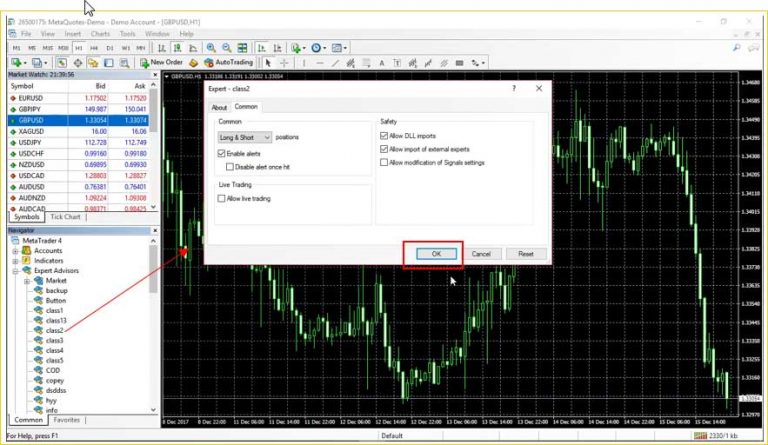Draw a trendline tool
The width and height of the screenshot is (768, 445).
[335, 63]
